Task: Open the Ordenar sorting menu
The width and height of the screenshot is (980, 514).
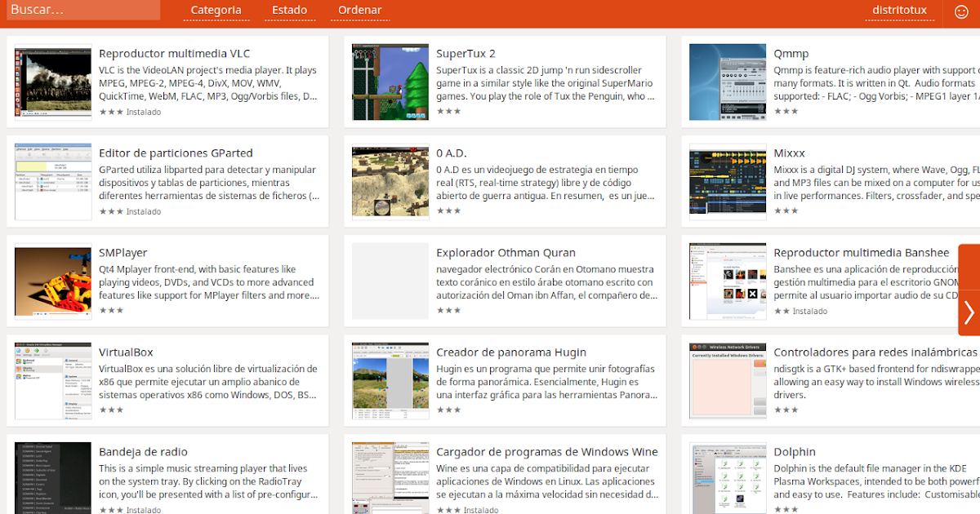Action: tap(359, 10)
